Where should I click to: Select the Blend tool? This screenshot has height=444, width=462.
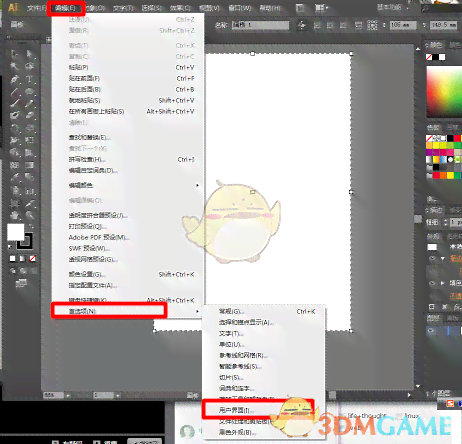coord(30,178)
